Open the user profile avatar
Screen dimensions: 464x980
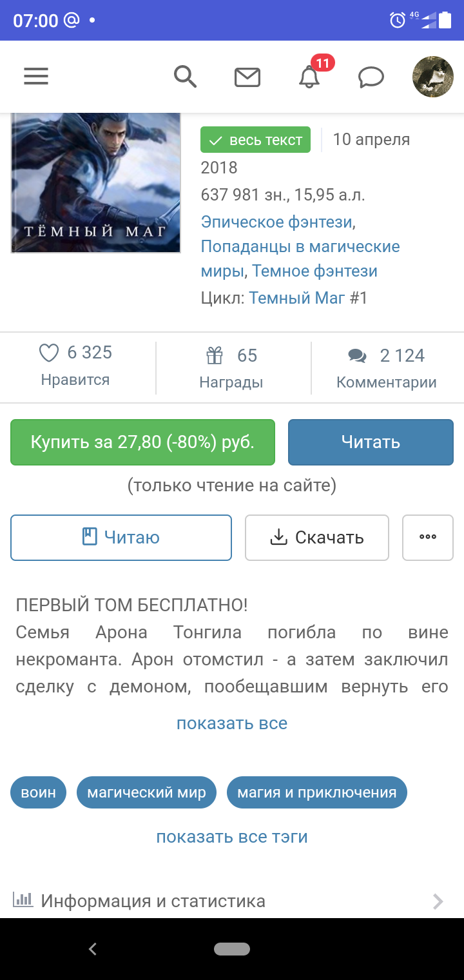click(x=432, y=77)
